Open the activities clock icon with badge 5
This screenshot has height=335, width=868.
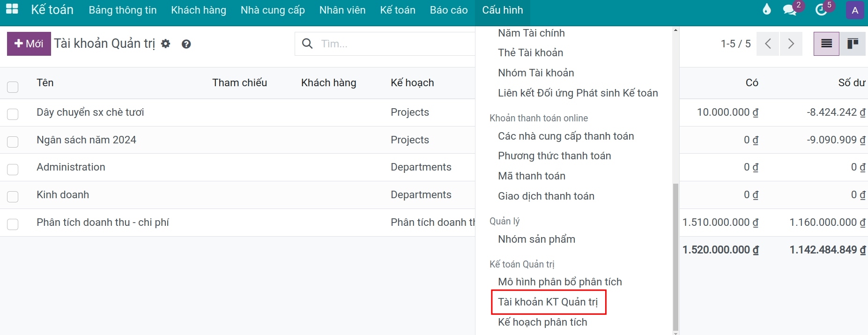[x=821, y=10]
